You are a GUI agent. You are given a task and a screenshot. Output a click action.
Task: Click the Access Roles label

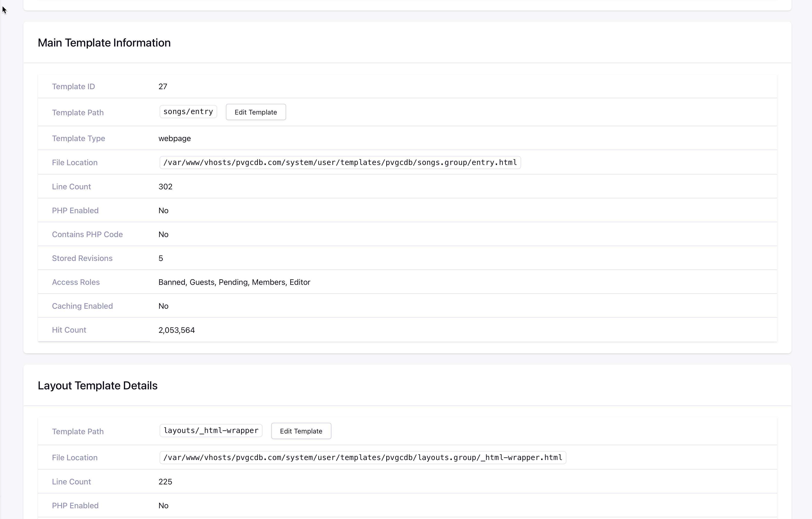tap(76, 282)
